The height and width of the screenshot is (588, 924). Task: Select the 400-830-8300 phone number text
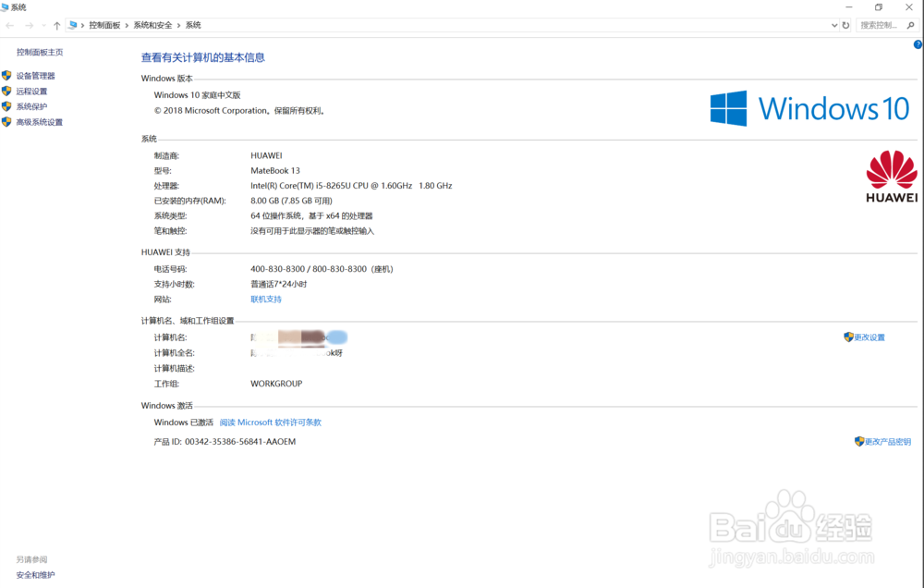[322, 269]
